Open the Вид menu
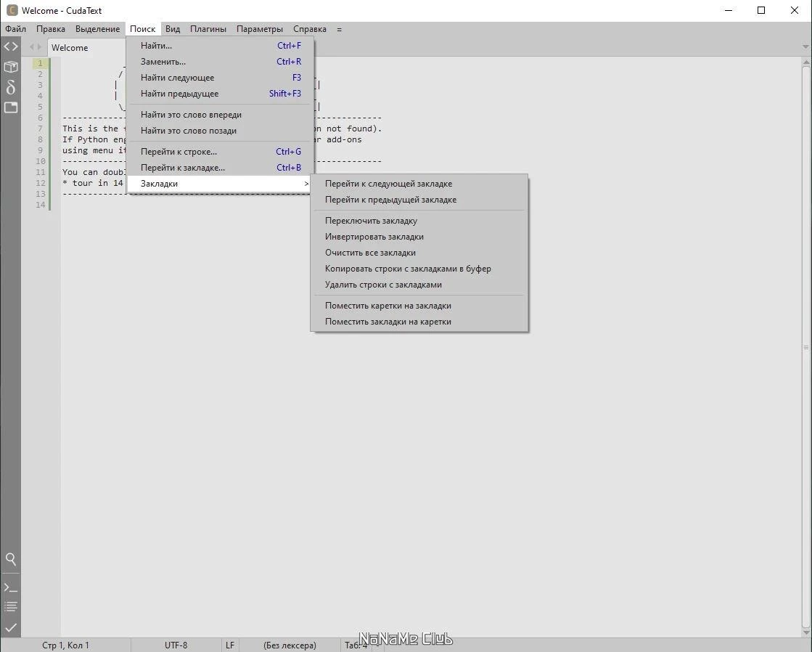This screenshot has width=812, height=652. click(173, 29)
